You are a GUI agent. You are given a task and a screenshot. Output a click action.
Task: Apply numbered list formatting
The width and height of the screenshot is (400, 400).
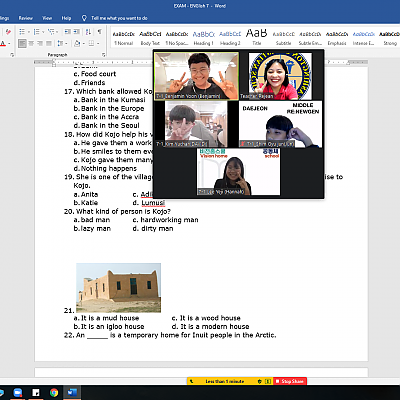click(36, 32)
